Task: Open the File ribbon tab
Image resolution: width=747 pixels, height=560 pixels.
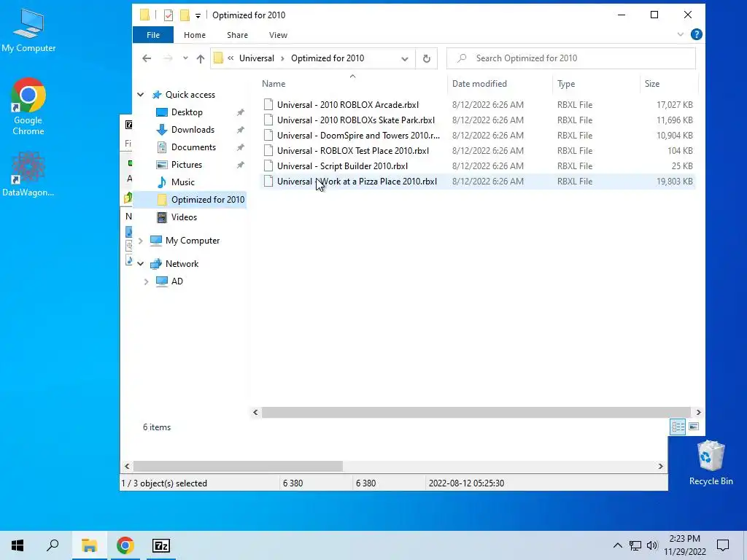Action: click(x=153, y=35)
